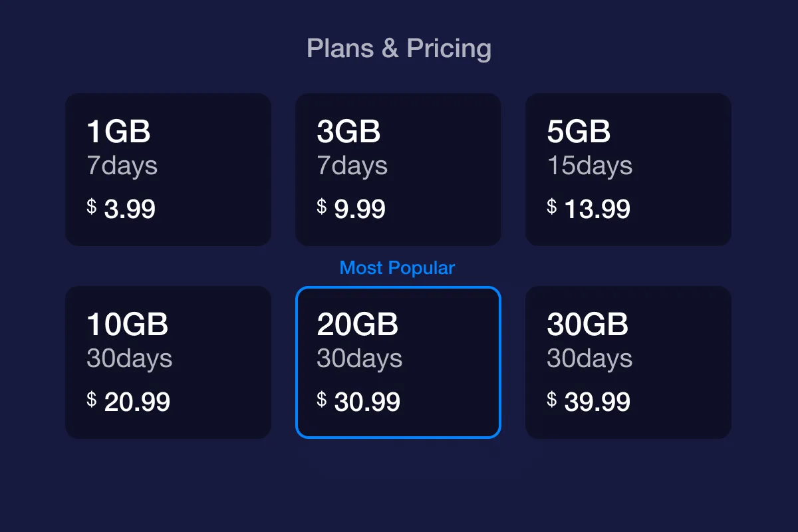Click the 10GB data amount title
This screenshot has width=798, height=532.
pyautogui.click(x=127, y=325)
